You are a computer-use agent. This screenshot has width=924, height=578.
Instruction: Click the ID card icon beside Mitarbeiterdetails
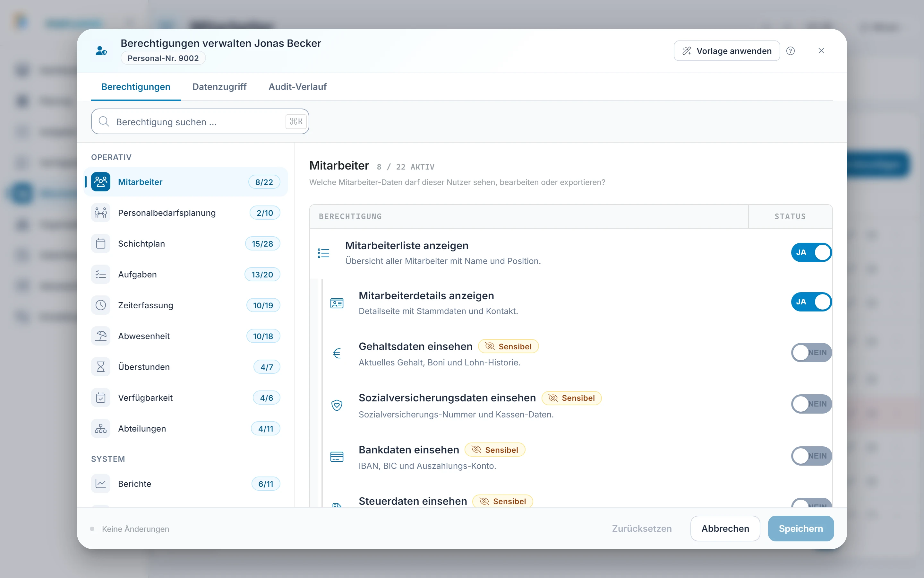[337, 303]
